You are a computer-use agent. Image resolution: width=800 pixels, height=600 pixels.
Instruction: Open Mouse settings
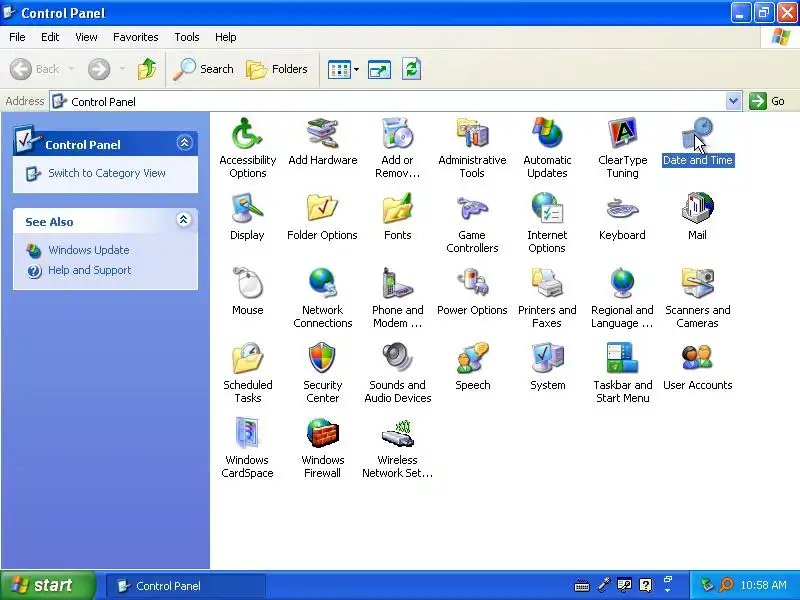click(x=247, y=292)
